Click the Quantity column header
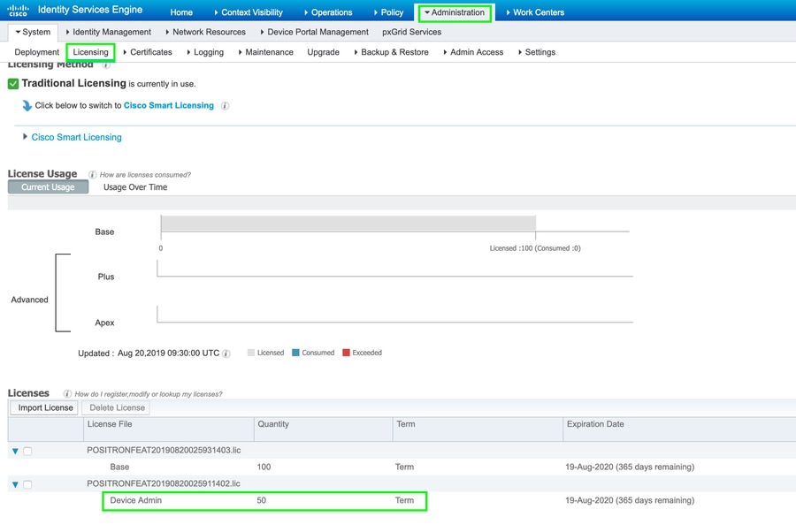The image size is (796, 532). 324,429
